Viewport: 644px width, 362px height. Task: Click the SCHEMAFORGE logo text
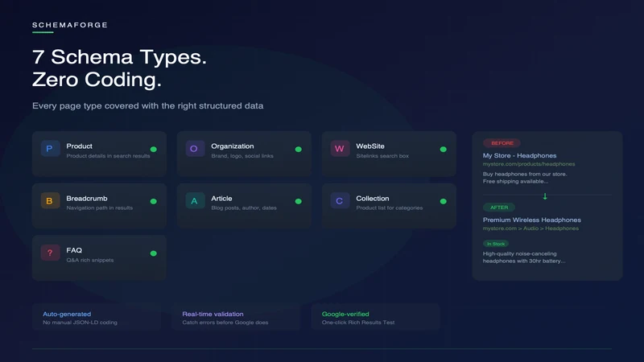pyautogui.click(x=70, y=25)
